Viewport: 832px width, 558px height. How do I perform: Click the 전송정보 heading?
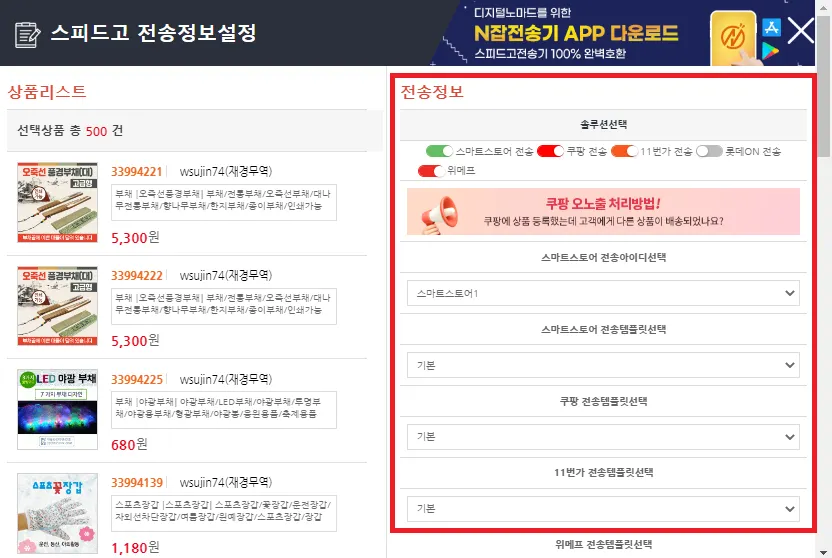pos(432,92)
